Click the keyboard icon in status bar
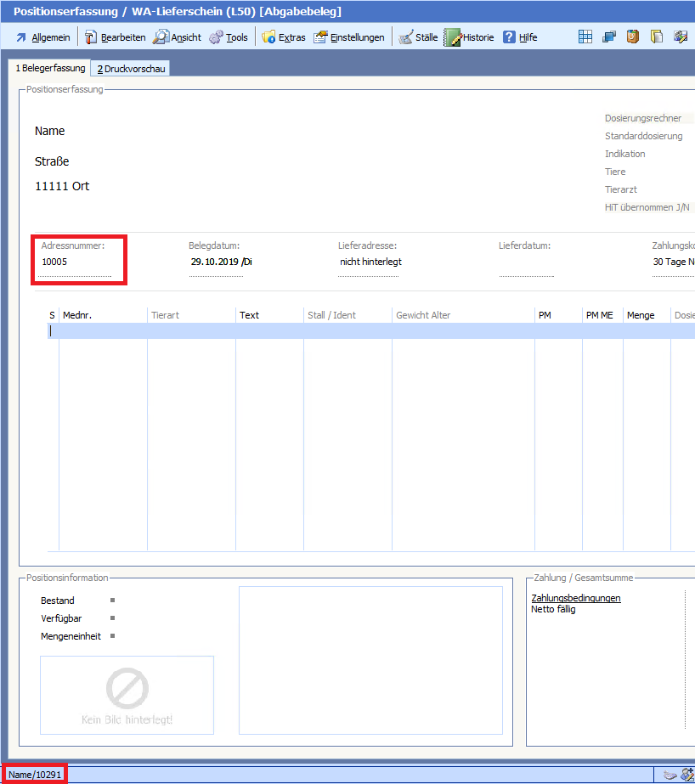This screenshot has height=784, width=695. (670, 774)
